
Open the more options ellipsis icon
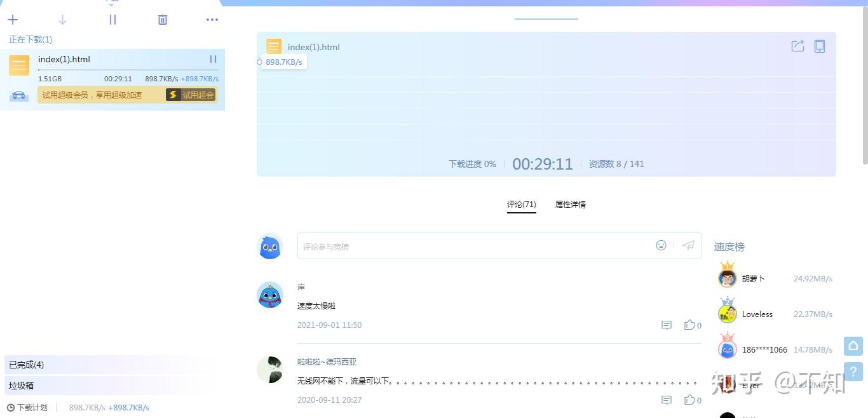point(212,20)
